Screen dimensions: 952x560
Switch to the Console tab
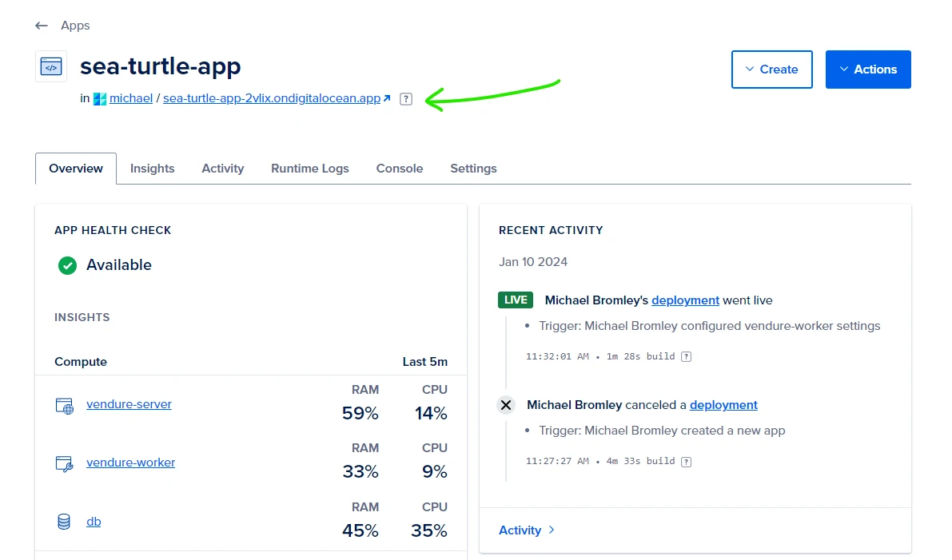399,169
